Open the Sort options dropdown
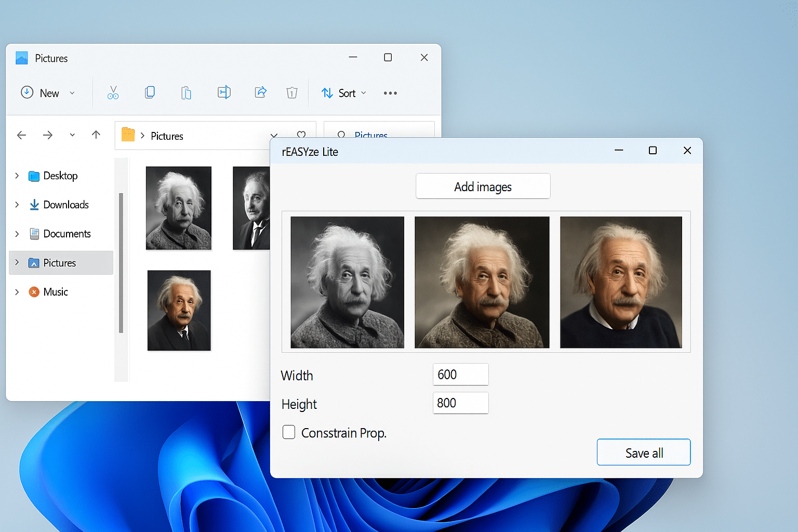798x532 pixels. coord(344,93)
